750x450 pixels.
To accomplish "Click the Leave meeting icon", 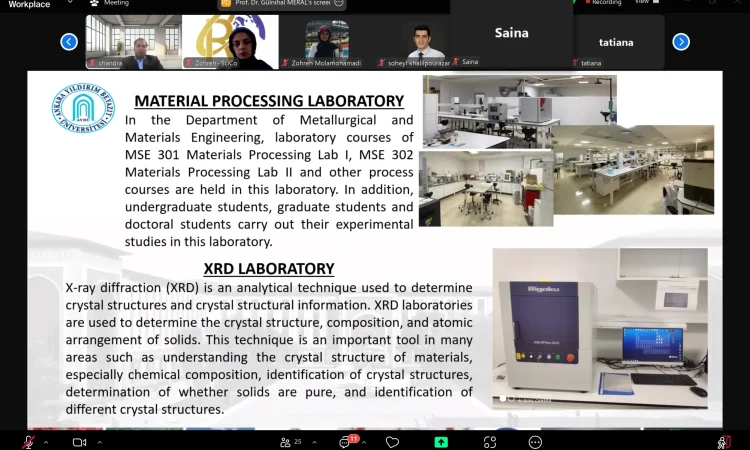I will [724, 442].
